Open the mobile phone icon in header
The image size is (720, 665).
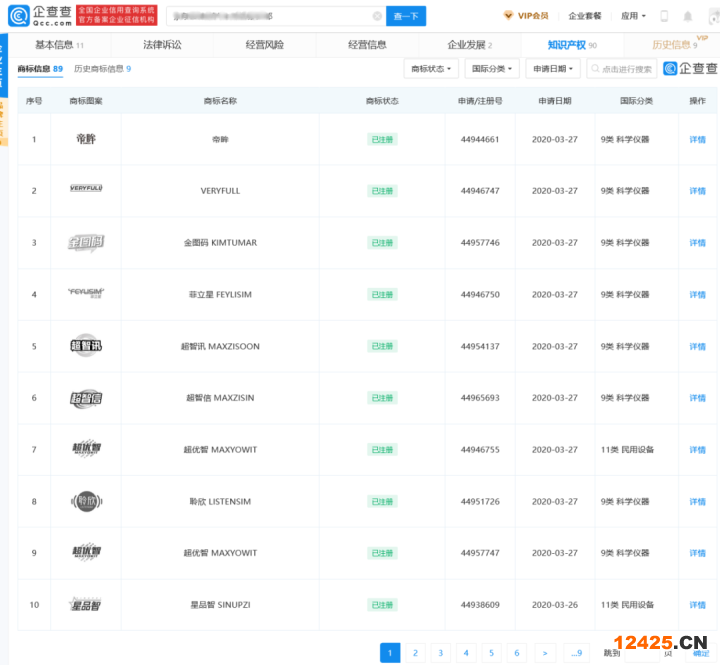664,16
